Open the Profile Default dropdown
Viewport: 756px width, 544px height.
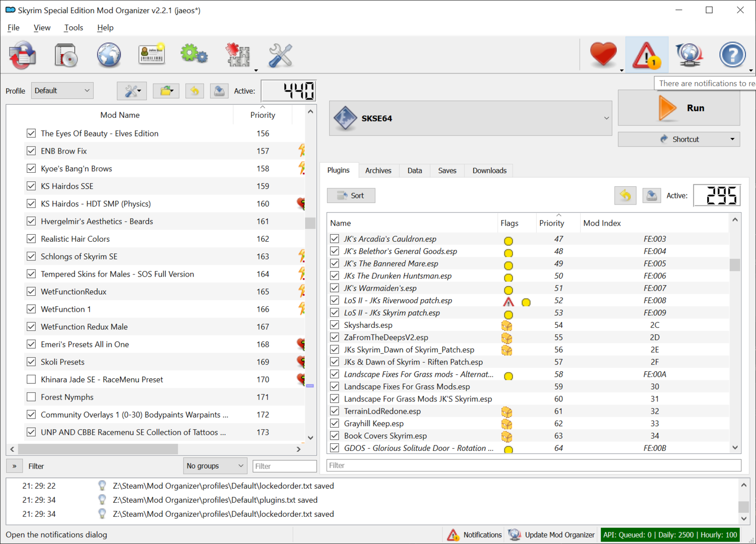(x=62, y=91)
